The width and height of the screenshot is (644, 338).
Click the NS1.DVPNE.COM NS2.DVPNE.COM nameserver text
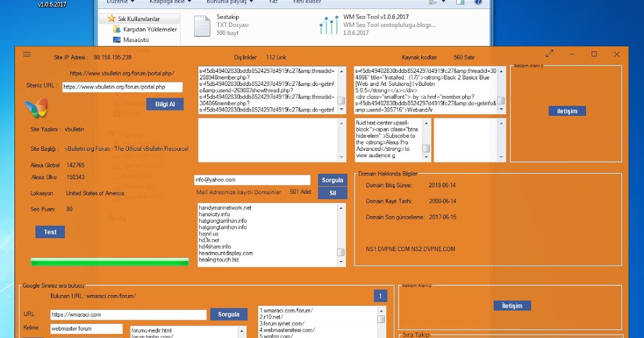tap(411, 249)
